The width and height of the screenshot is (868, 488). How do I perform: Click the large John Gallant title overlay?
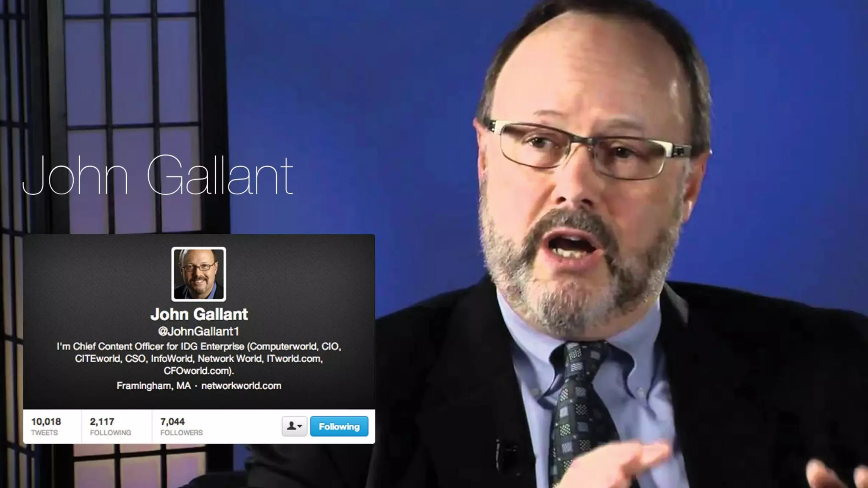[x=158, y=175]
